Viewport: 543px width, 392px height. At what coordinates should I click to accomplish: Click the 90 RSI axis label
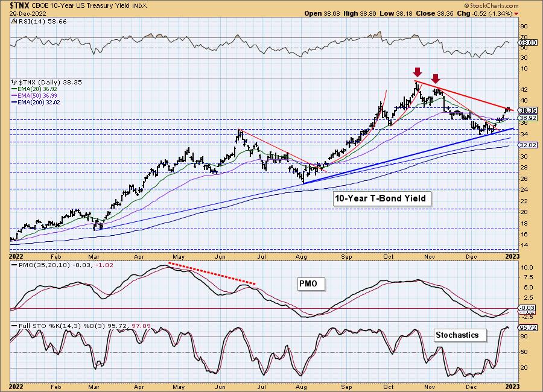pyautogui.click(x=524, y=27)
